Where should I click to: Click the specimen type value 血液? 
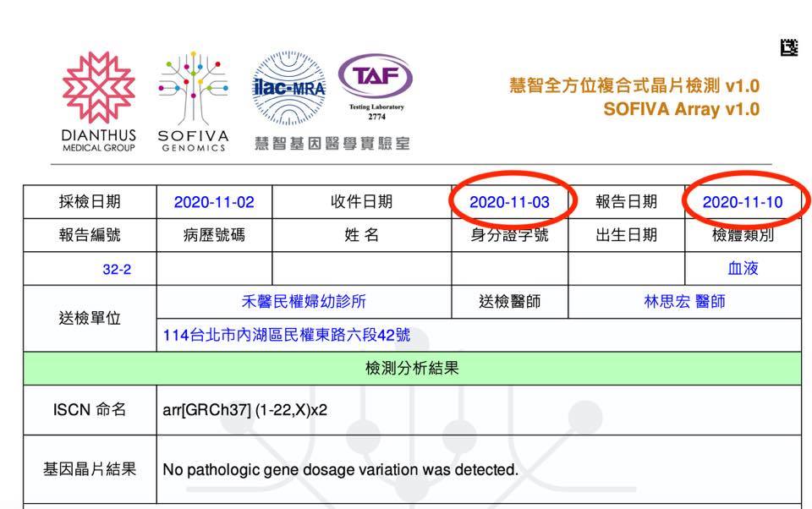click(x=743, y=269)
